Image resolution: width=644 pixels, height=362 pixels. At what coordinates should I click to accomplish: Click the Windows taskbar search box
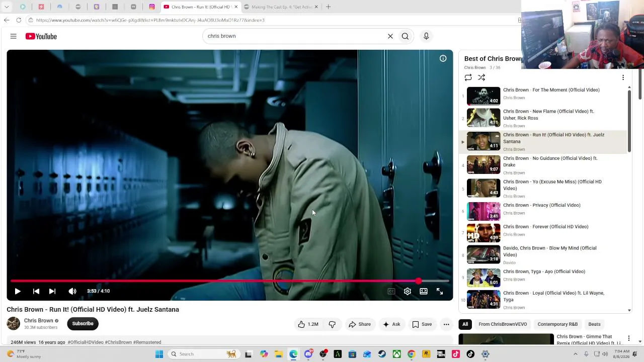click(x=203, y=354)
